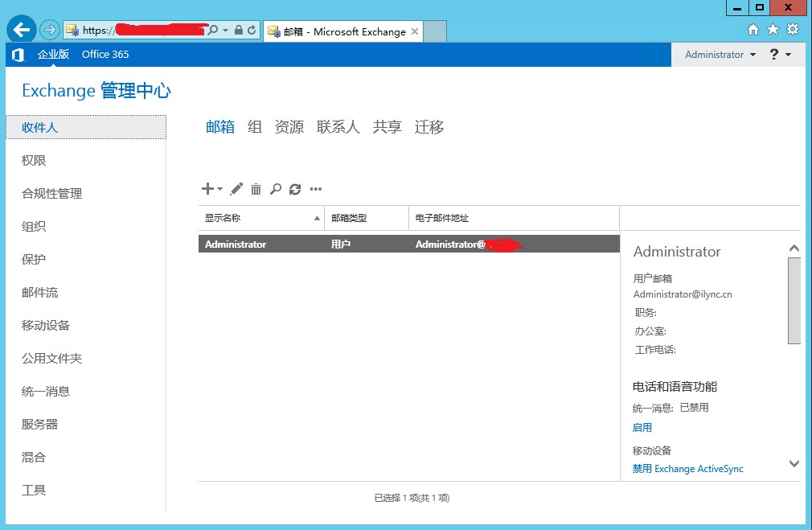The width and height of the screenshot is (812, 530).
Task: Open 移动设备 in the left navigation
Action: 46,326
